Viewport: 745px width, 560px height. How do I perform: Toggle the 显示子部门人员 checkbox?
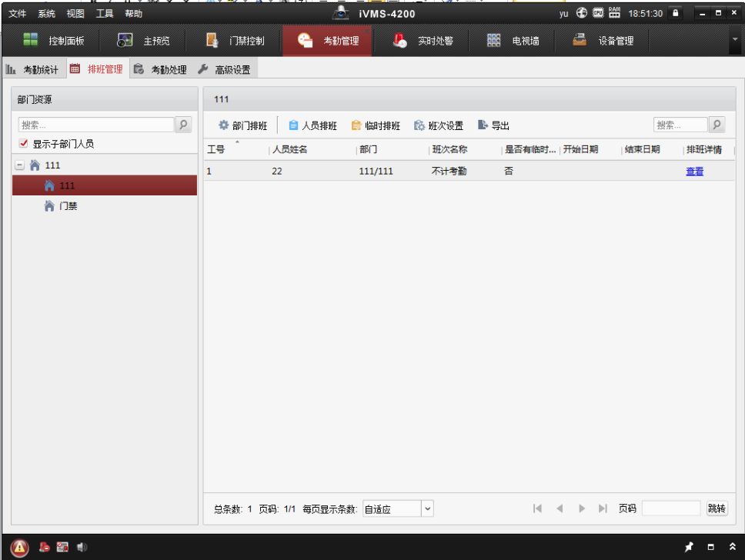click(24, 144)
